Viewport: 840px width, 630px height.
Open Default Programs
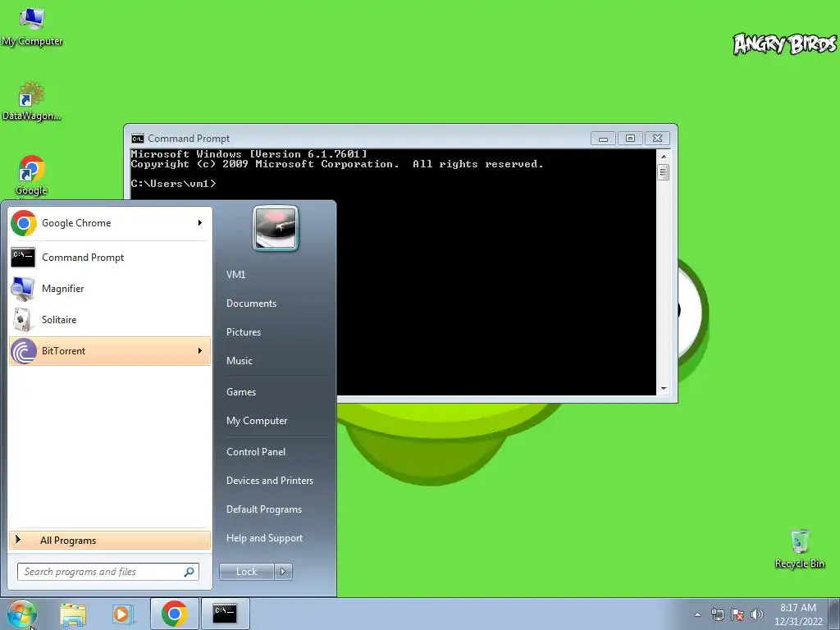click(x=263, y=509)
